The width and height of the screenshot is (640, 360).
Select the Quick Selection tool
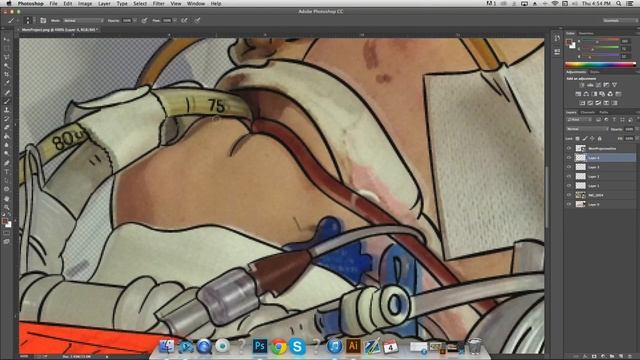(x=7, y=65)
